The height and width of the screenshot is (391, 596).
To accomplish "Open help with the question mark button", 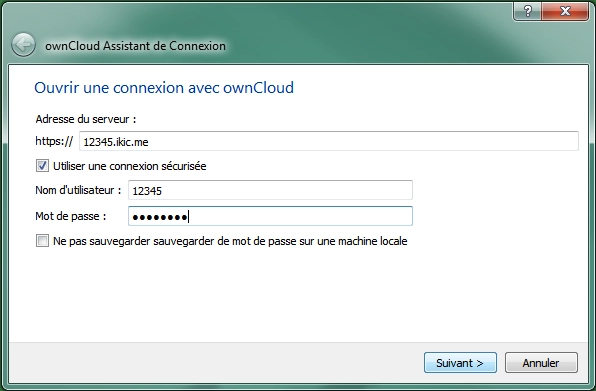I will 527,11.
